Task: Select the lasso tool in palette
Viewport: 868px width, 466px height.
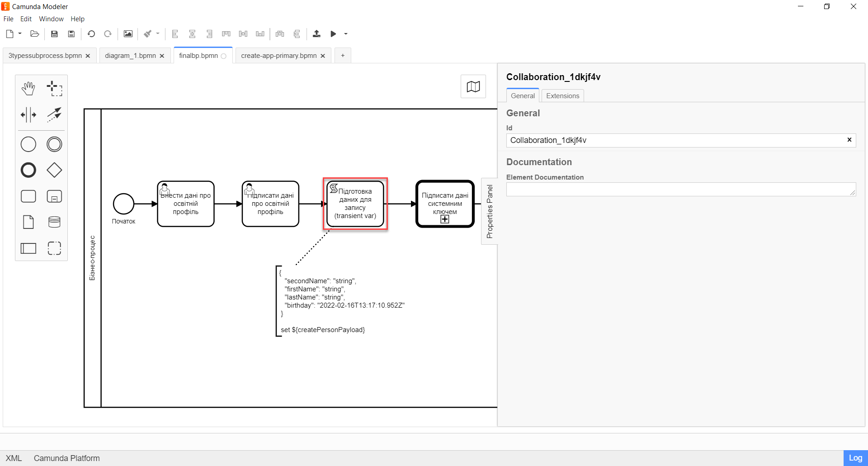Action: (54, 89)
